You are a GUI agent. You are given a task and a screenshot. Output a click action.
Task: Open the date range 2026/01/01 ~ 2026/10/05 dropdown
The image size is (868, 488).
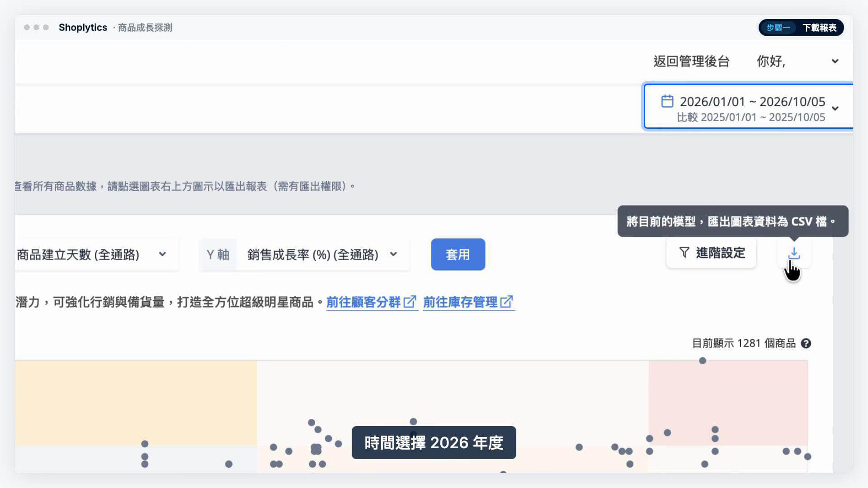749,106
